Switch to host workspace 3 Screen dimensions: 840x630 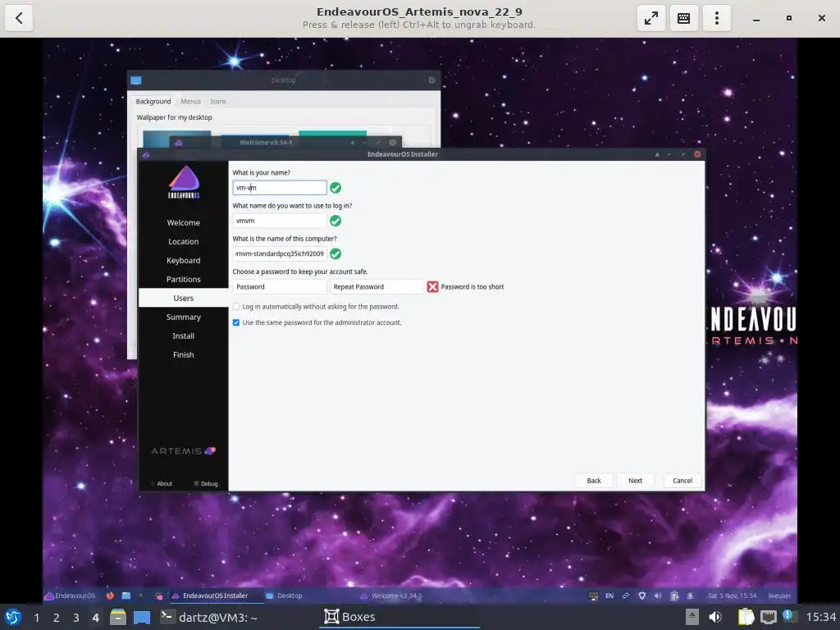point(76,618)
